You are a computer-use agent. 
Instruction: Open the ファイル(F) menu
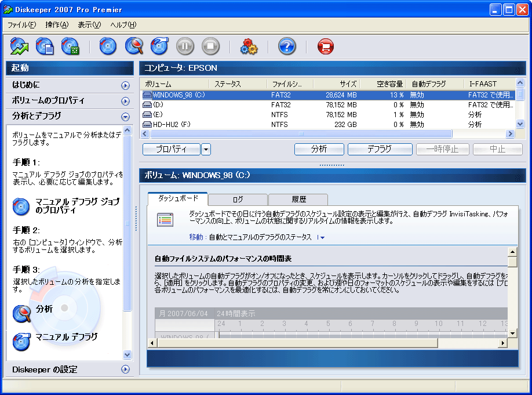21,25
